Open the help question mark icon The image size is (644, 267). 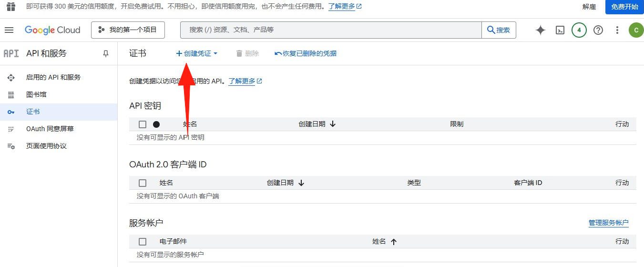tap(598, 30)
